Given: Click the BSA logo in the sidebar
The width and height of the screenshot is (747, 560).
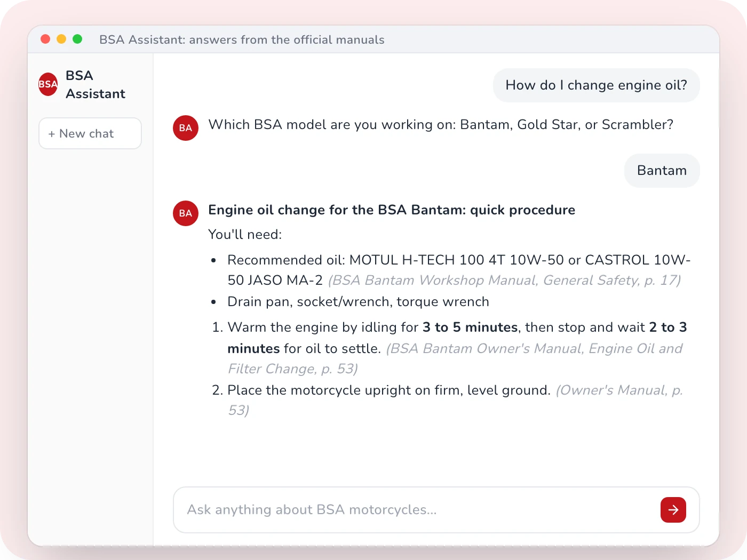Looking at the screenshot, I should click(48, 84).
